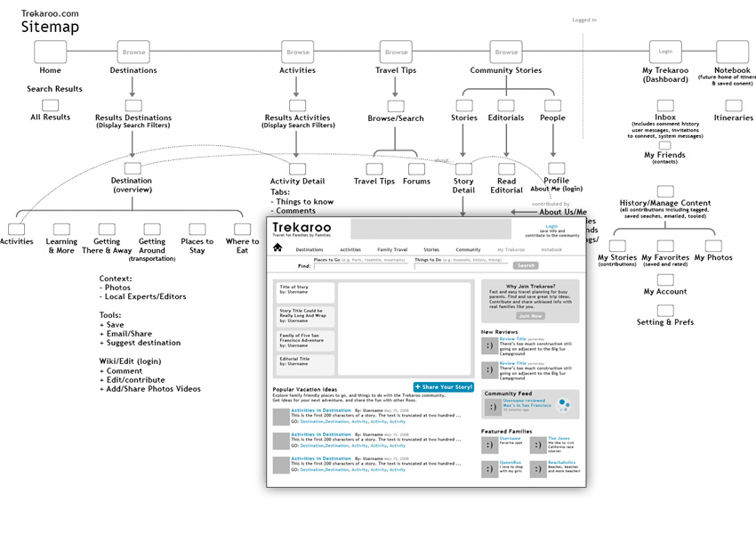This screenshot has width=756, height=543.
Task: Select the All Results node box
Action: click(x=50, y=105)
